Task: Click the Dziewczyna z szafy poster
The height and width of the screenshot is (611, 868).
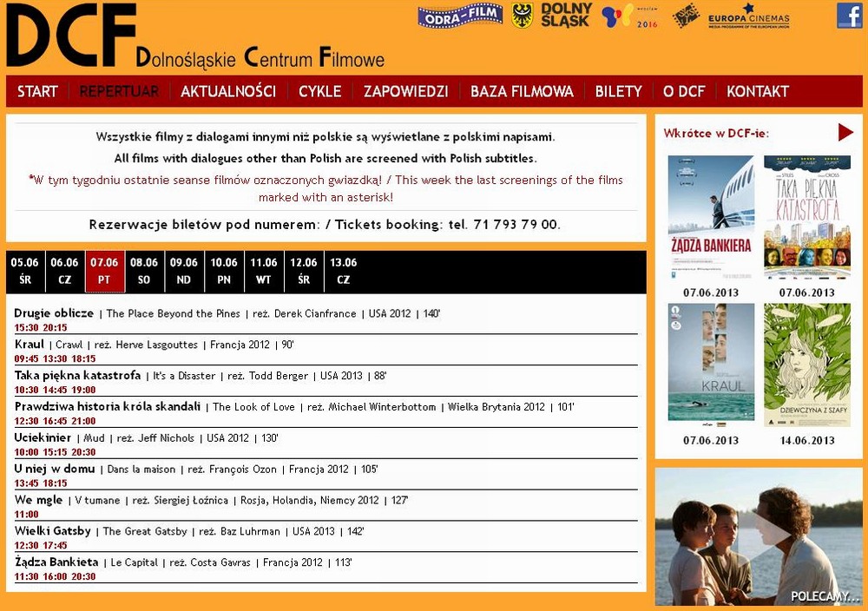Action: click(x=807, y=365)
